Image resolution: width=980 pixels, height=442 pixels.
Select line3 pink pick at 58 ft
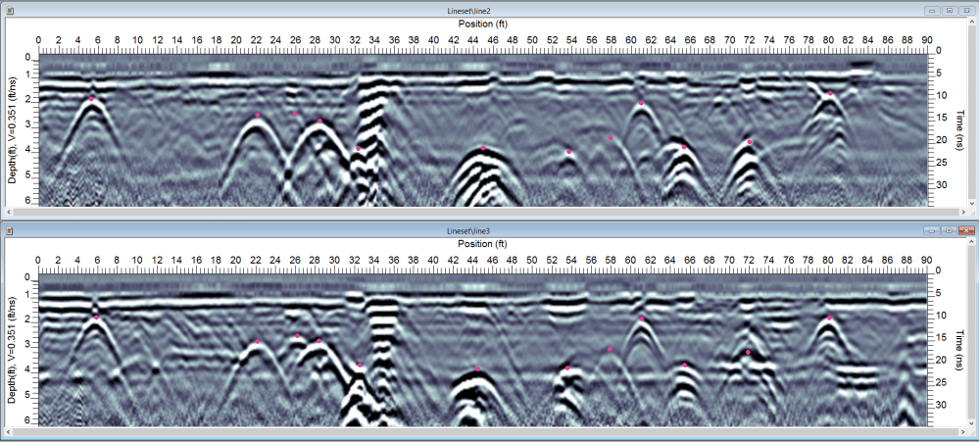[x=610, y=350]
